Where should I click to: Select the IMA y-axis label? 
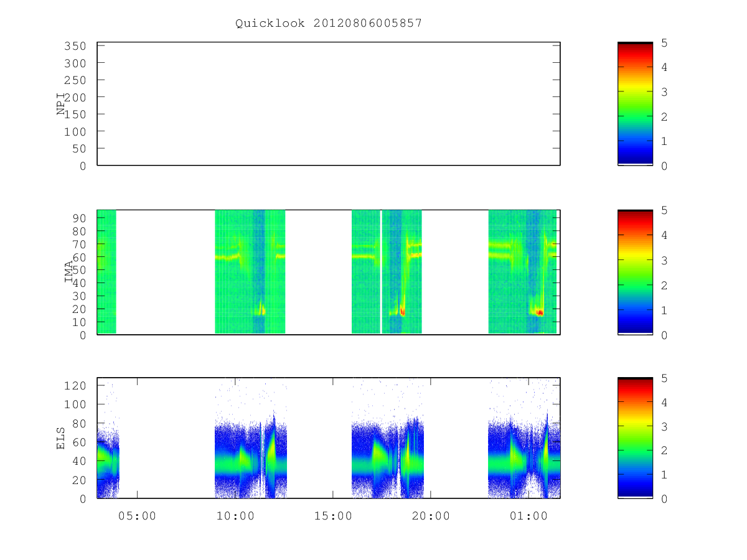(69, 272)
